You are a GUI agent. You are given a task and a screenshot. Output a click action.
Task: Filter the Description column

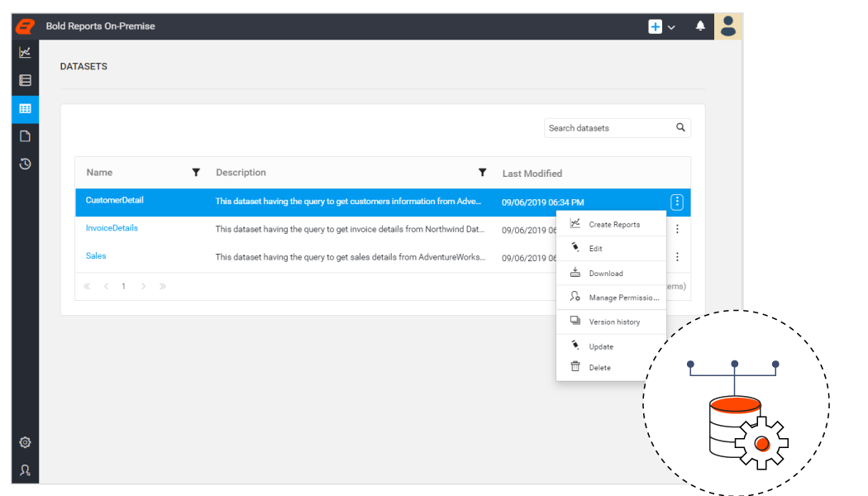482,172
